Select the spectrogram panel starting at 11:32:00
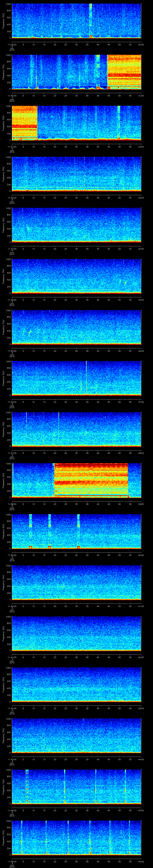Viewport: 153px width, 868px height. [x=76, y=174]
